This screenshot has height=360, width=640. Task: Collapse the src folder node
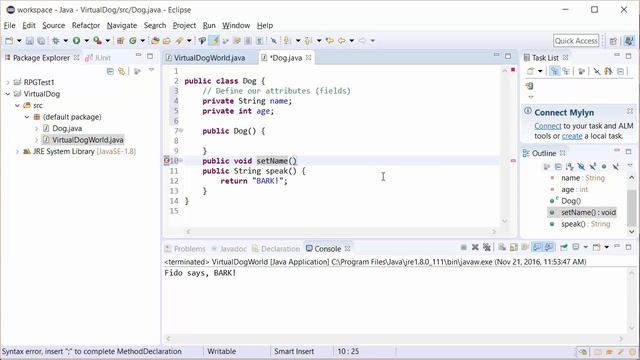tap(17, 105)
